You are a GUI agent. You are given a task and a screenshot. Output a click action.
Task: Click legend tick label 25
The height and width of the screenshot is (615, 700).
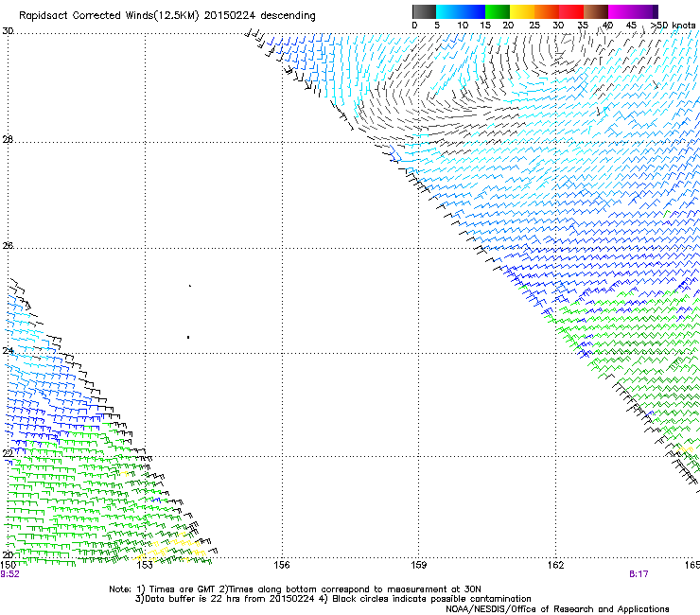click(x=534, y=26)
